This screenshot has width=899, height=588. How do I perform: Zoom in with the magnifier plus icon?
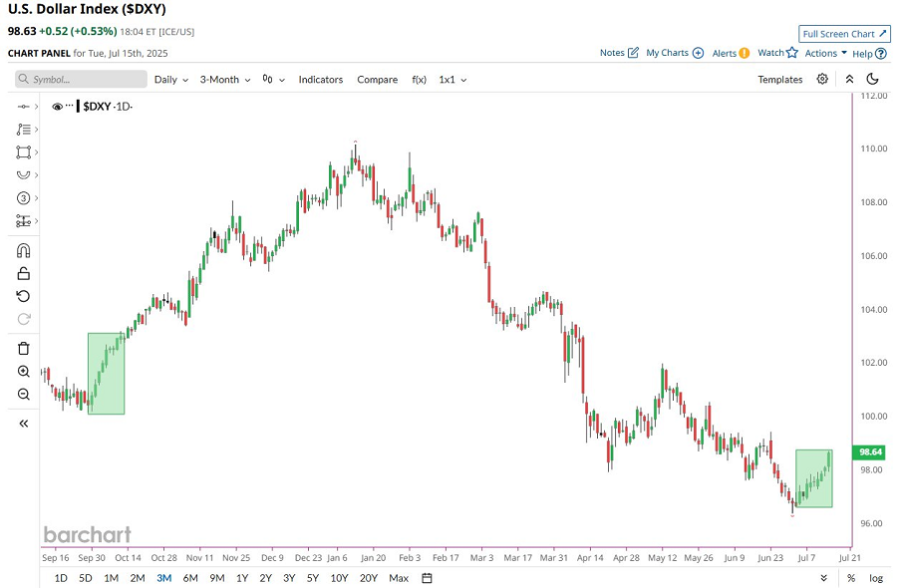pyautogui.click(x=24, y=371)
